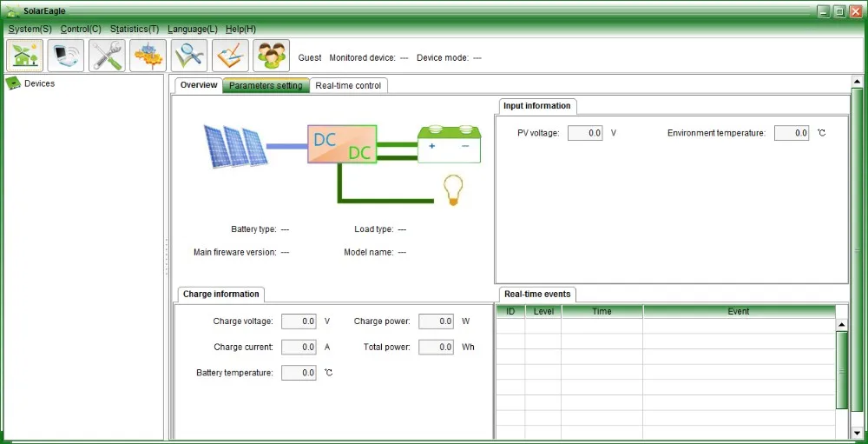Click the orange gears configuration icon
Screen dimensions: 868x444
pos(148,56)
